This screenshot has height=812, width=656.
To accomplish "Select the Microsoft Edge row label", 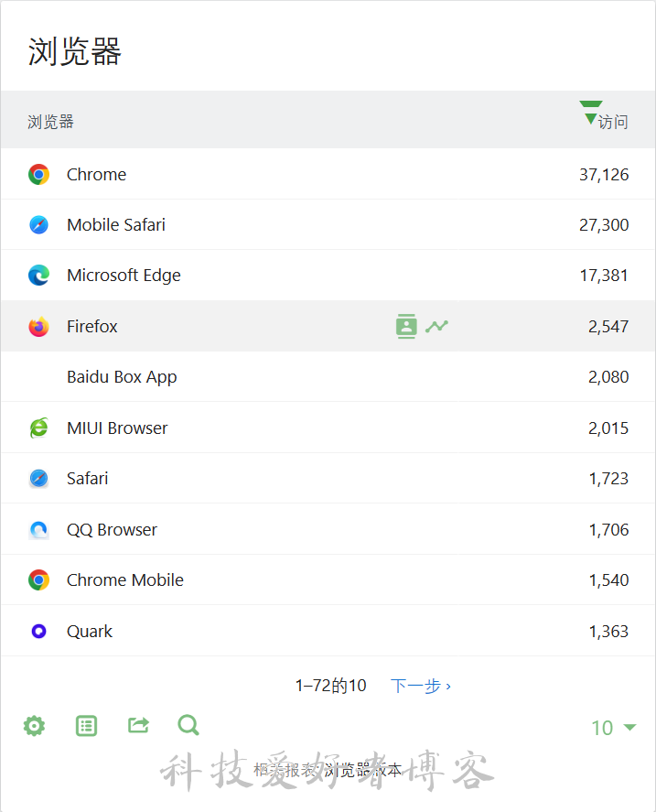I will [x=124, y=276].
